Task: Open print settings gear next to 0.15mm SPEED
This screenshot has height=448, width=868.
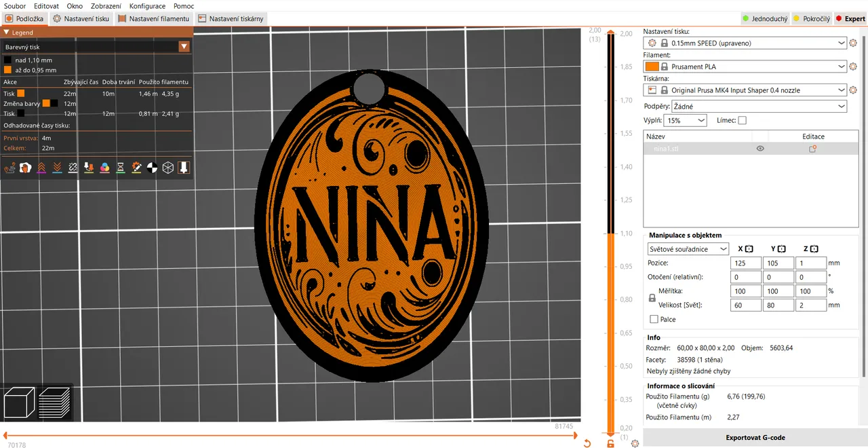Action: click(x=853, y=43)
